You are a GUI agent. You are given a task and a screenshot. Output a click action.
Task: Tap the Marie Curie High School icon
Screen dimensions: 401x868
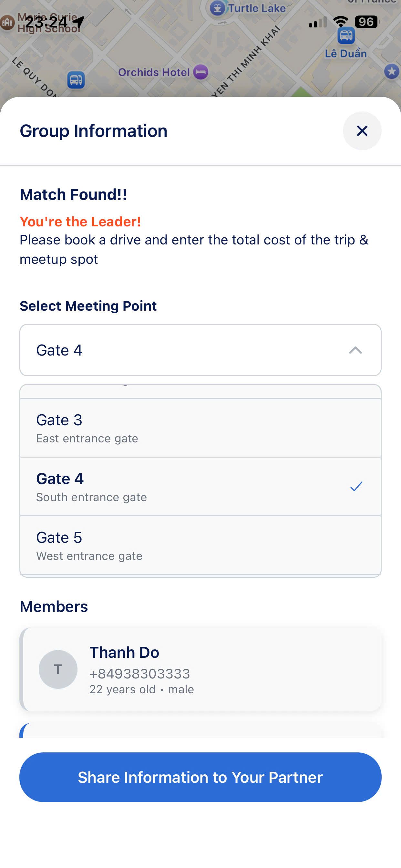point(7,23)
